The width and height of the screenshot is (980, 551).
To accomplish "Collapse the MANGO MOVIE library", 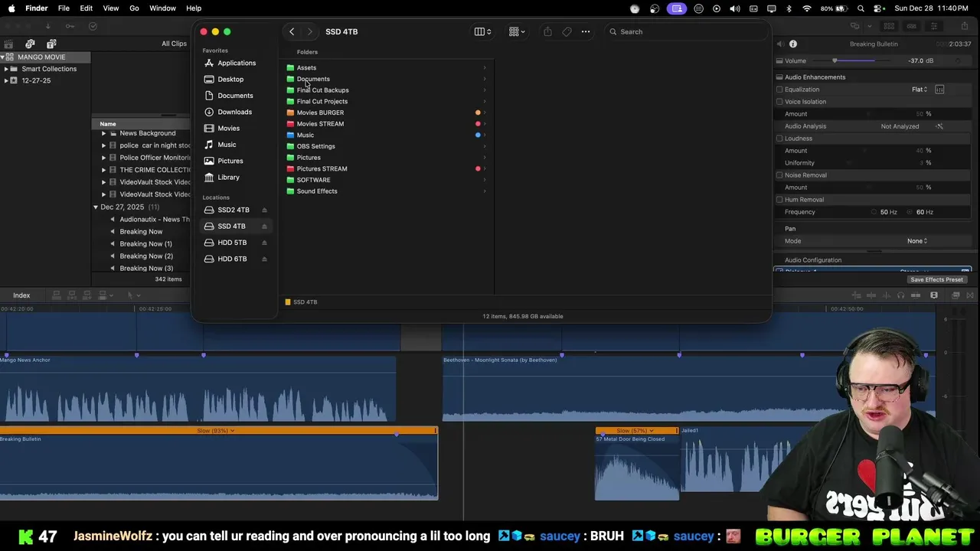I will tap(3, 57).
